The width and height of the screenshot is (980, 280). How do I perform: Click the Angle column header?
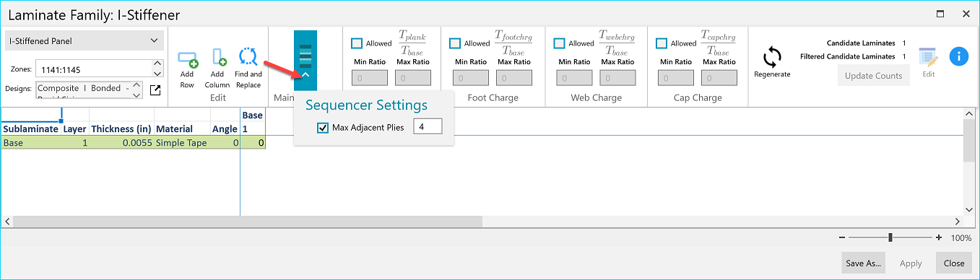(225, 128)
